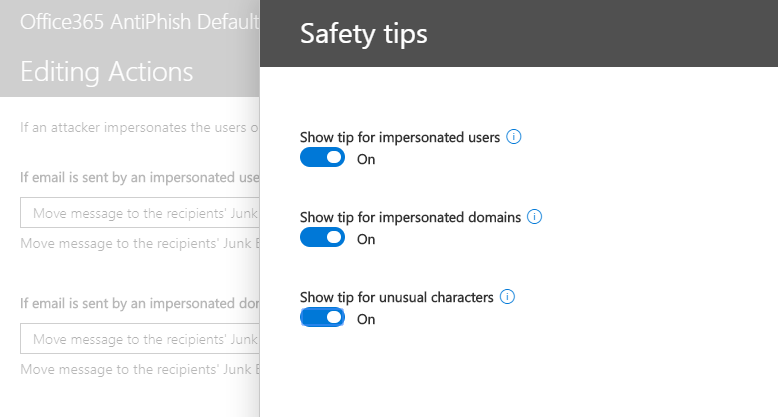Click the Editing Actions heading

pos(107,71)
